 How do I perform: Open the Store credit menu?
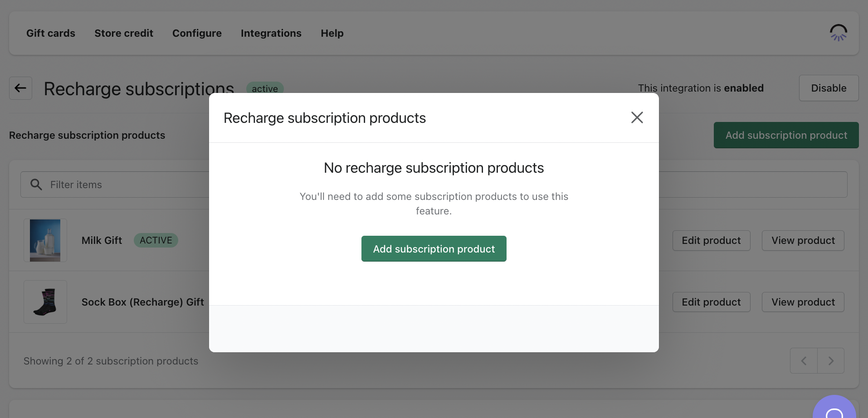click(x=124, y=33)
